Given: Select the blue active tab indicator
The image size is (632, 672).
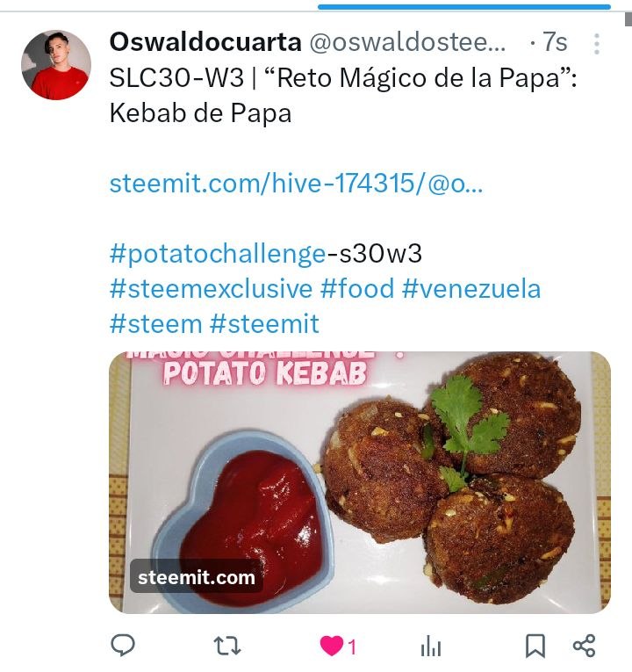Looking at the screenshot, I should 464,7.
